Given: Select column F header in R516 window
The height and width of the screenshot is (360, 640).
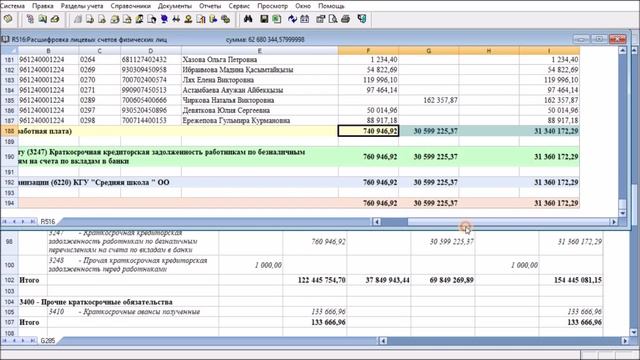Looking at the screenshot, I should [x=368, y=51].
